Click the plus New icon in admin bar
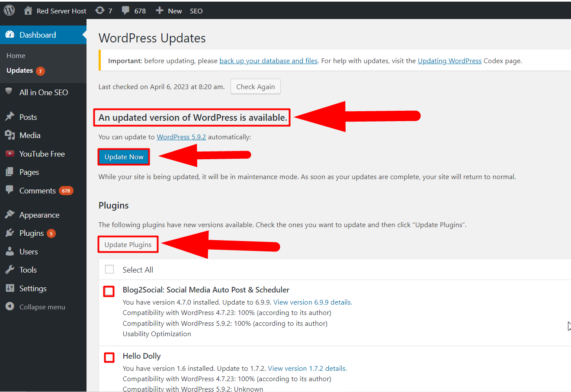 click(x=160, y=10)
